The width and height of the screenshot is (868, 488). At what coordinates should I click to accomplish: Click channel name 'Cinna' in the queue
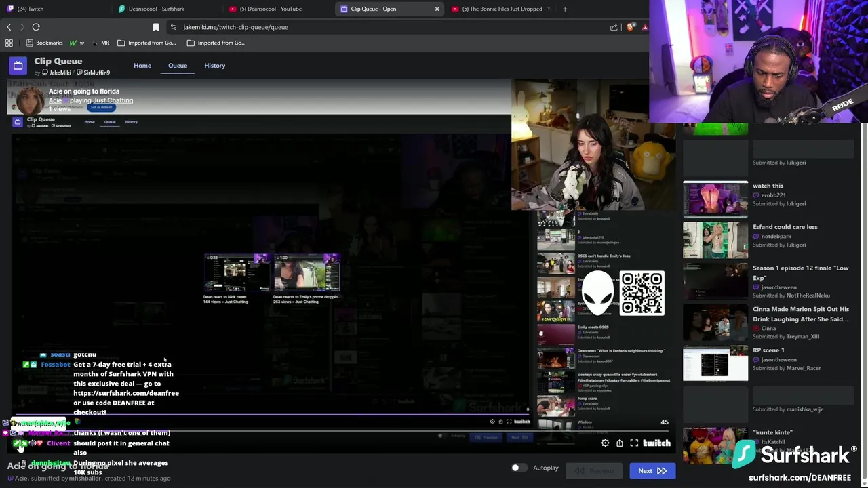click(768, 328)
